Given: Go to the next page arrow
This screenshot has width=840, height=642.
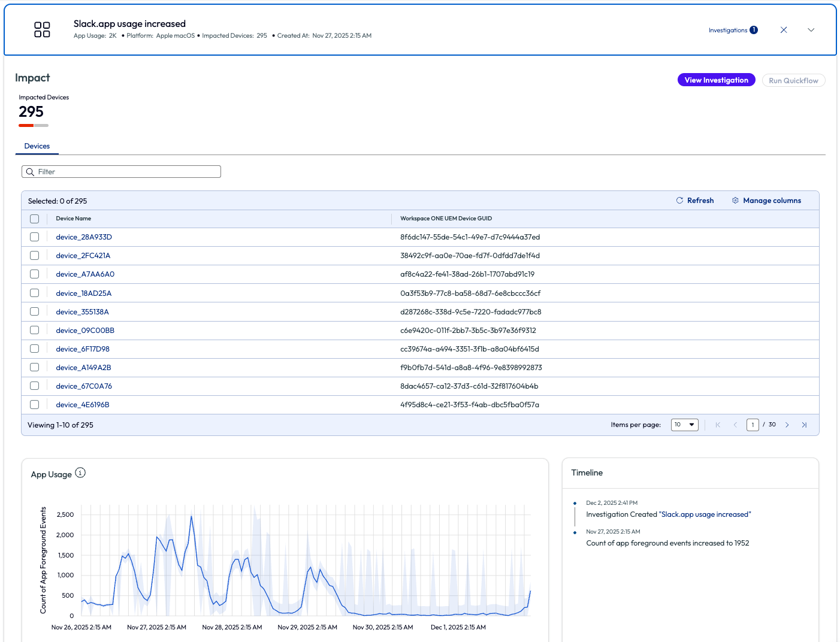Looking at the screenshot, I should pos(787,425).
